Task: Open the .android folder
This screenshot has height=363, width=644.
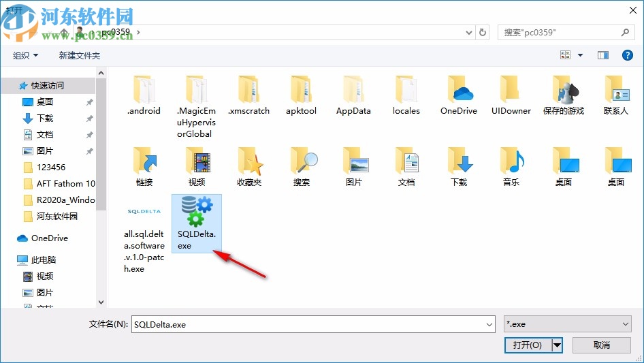Action: point(144,95)
